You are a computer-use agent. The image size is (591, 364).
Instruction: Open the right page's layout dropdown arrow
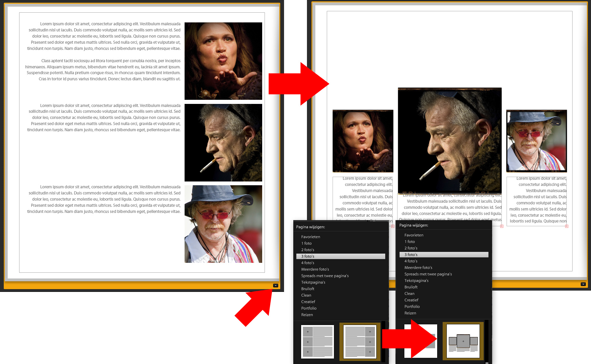click(583, 284)
